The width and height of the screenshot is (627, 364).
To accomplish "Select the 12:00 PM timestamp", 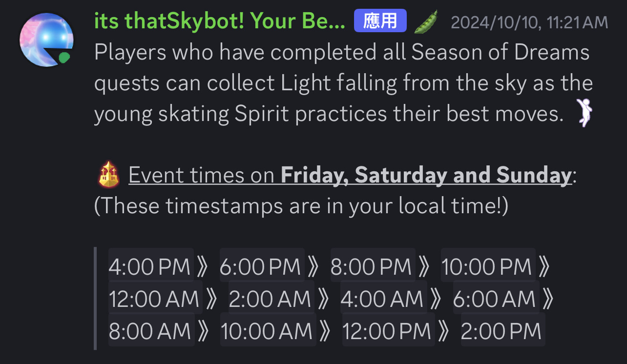I will point(388,331).
